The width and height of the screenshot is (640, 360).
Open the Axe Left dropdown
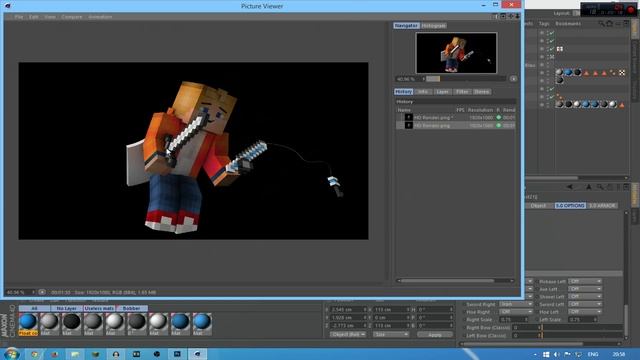click(584, 289)
